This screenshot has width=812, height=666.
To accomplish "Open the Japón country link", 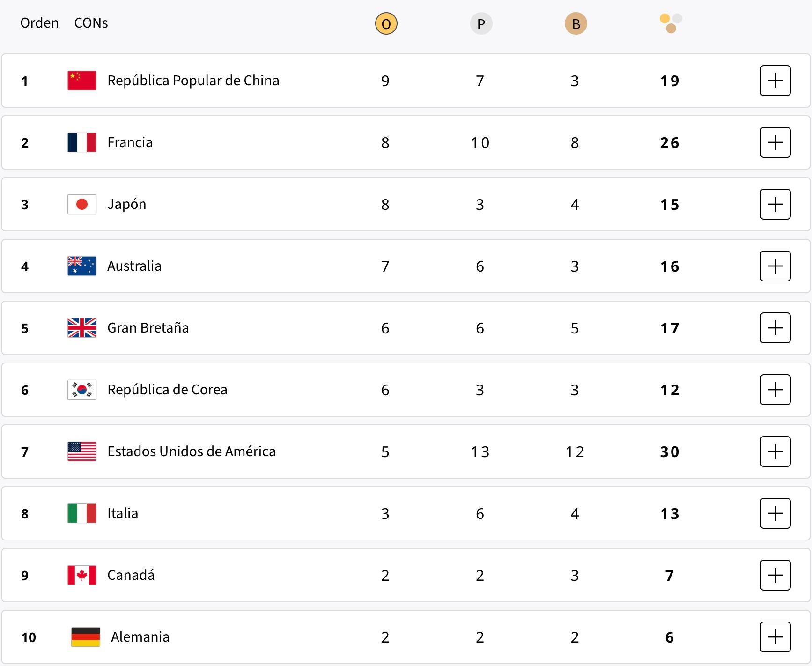I will pos(127,204).
